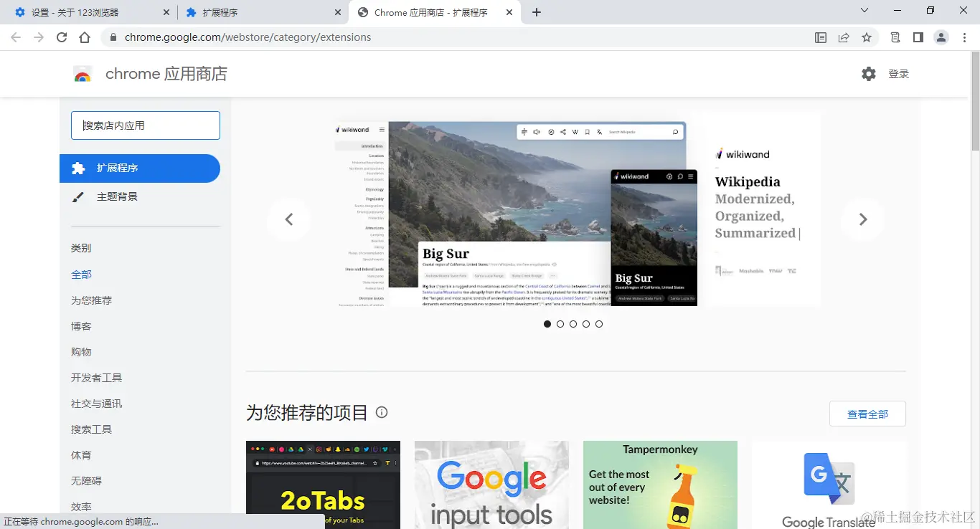Select the third carousel dot
Screen dimensions: 980x529
573,324
